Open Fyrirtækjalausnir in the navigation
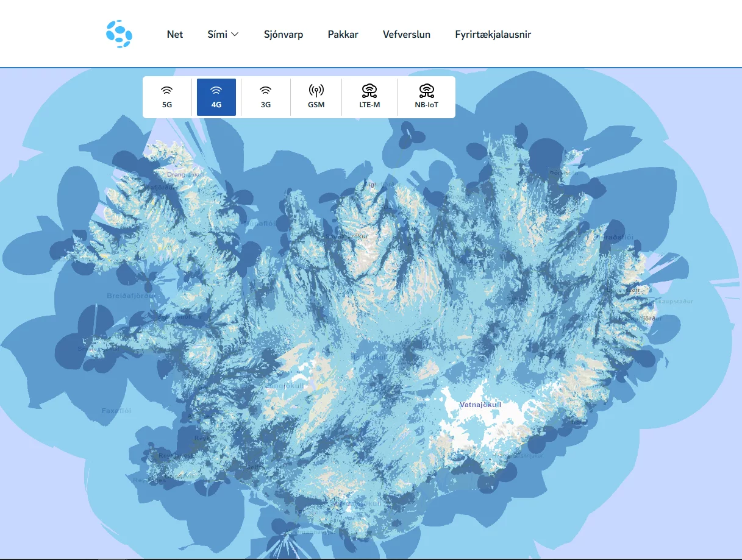The width and height of the screenshot is (742, 560). point(492,34)
